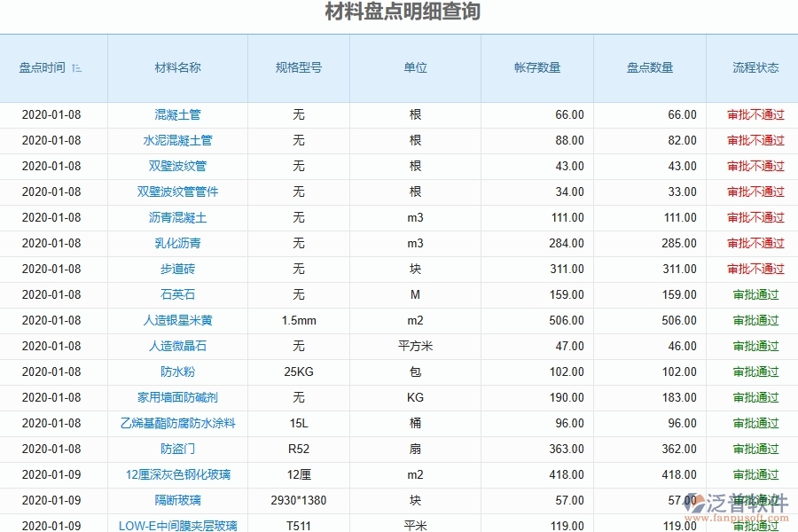
Task: Click the 材料名称 column header
Action: point(176,66)
